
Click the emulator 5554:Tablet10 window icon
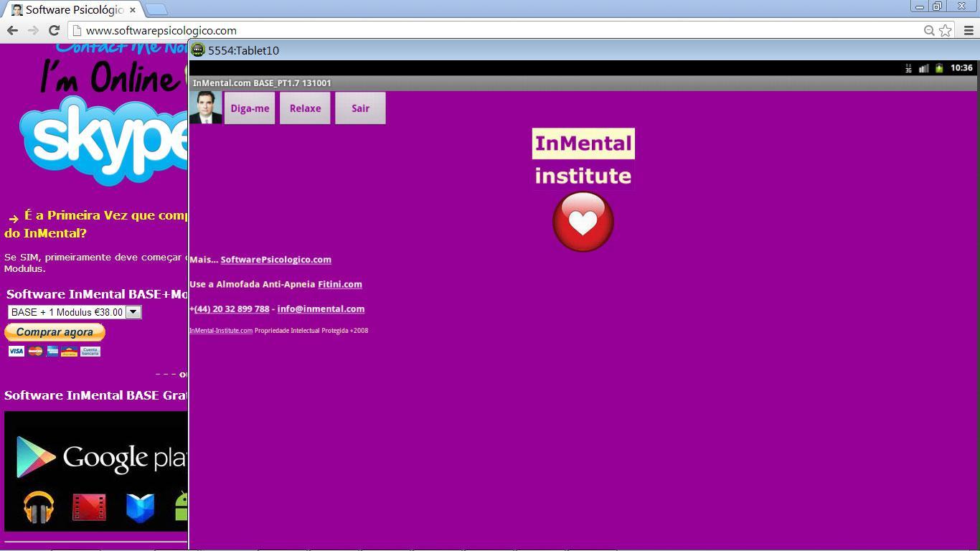pos(198,50)
